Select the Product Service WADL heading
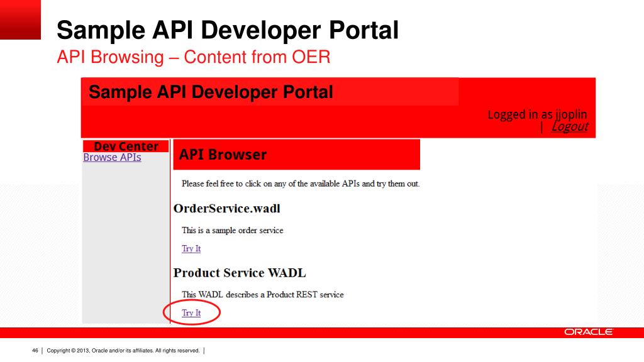The width and height of the screenshot is (644, 362). (x=240, y=273)
